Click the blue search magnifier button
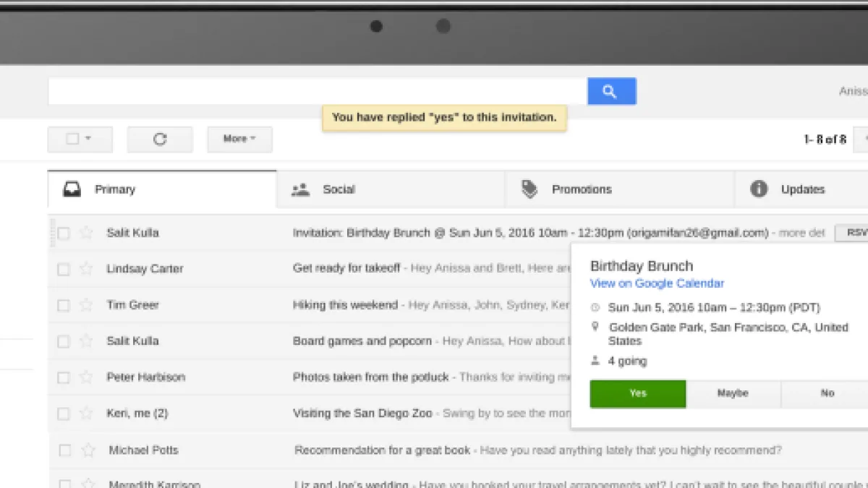The height and width of the screenshot is (488, 868). pyautogui.click(x=611, y=92)
